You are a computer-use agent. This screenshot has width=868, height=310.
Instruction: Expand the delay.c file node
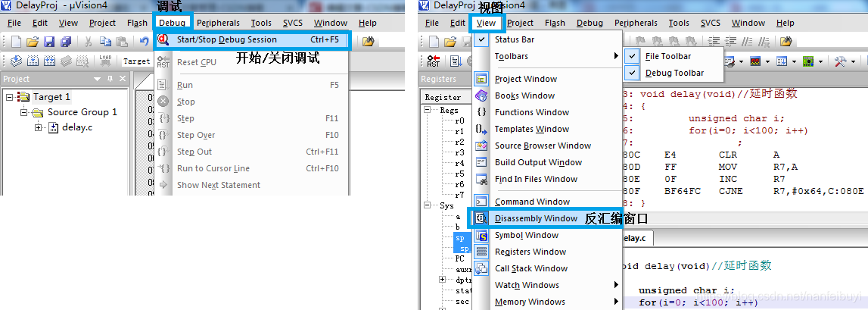pos(38,127)
